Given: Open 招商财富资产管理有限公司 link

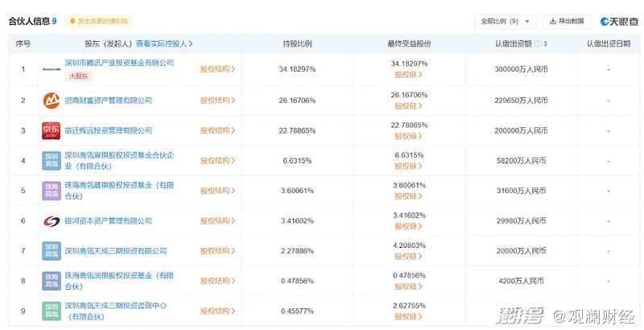Looking at the screenshot, I should coord(109,101).
